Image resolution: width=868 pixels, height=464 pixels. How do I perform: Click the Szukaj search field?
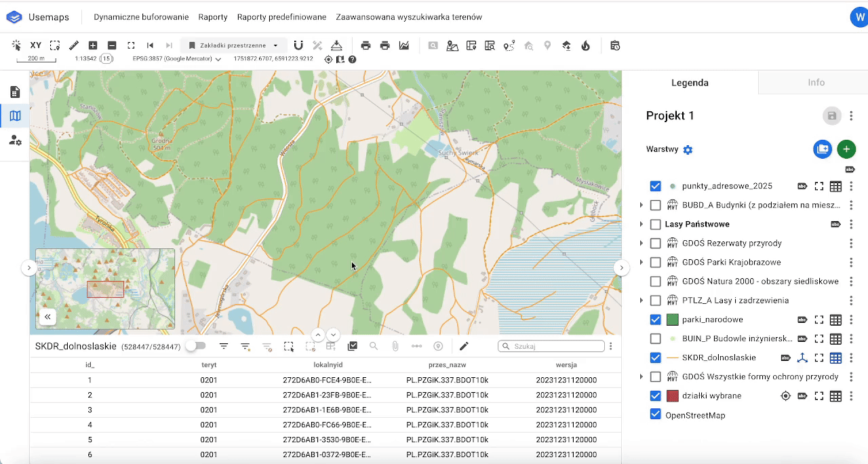(x=556, y=346)
